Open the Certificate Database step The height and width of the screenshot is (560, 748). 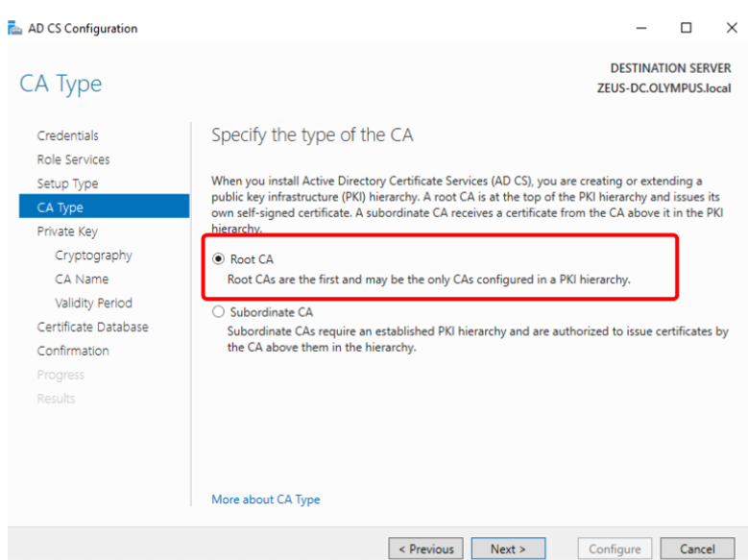(x=92, y=327)
